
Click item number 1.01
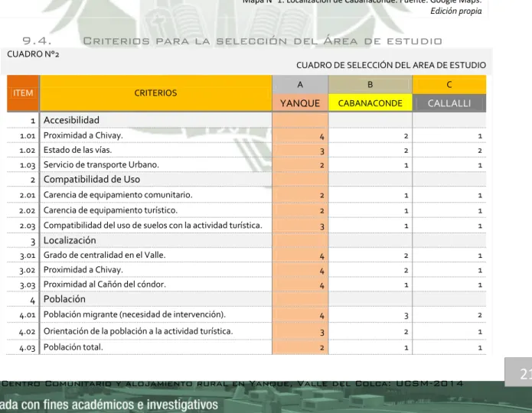pos(28,136)
